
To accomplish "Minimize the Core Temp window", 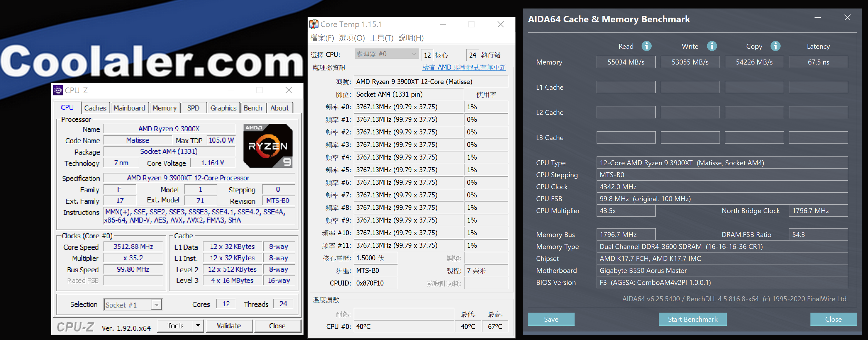I will [x=443, y=24].
